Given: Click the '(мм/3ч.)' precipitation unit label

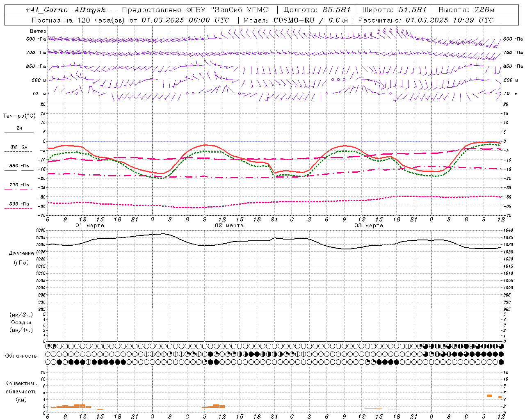Looking at the screenshot, I should [21, 315].
